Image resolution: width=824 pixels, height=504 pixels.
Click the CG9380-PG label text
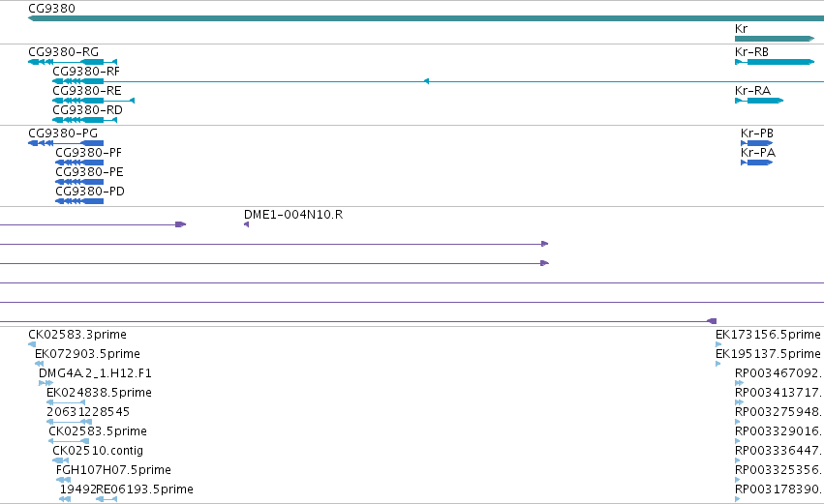pyautogui.click(x=63, y=133)
